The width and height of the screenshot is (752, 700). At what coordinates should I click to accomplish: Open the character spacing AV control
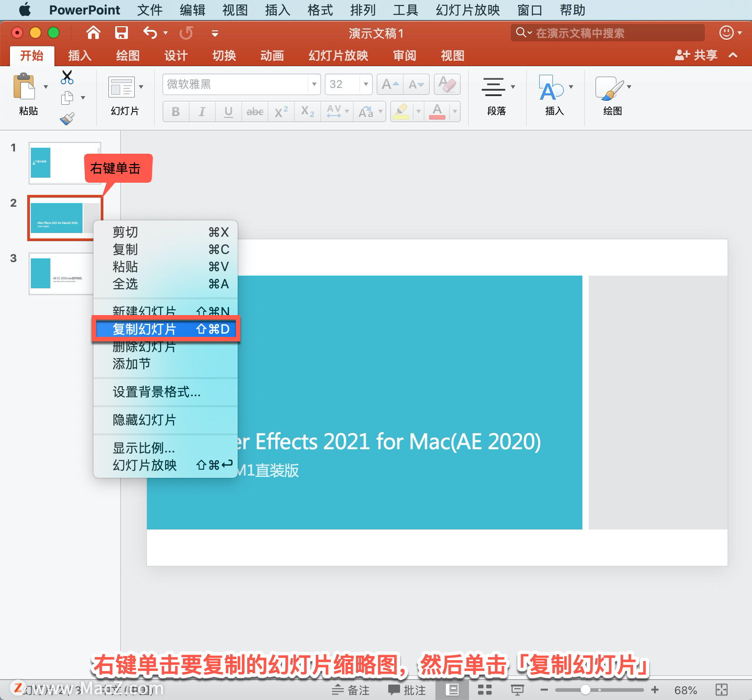click(x=337, y=112)
